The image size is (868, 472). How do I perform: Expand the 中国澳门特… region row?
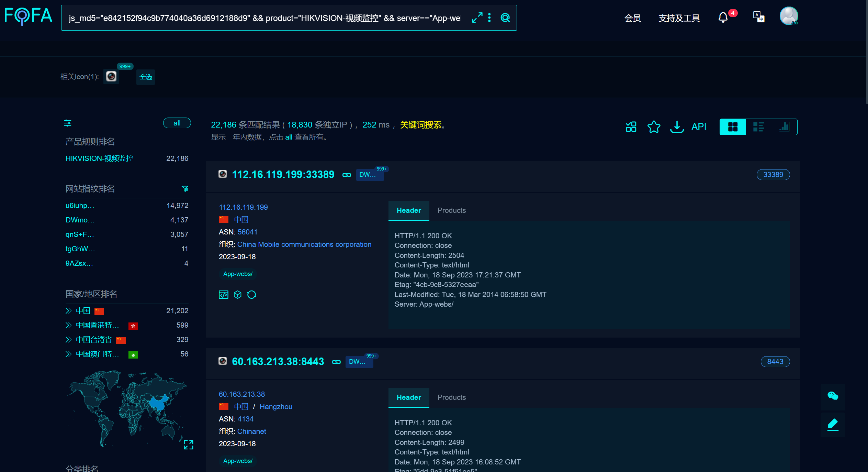pyautogui.click(x=68, y=354)
